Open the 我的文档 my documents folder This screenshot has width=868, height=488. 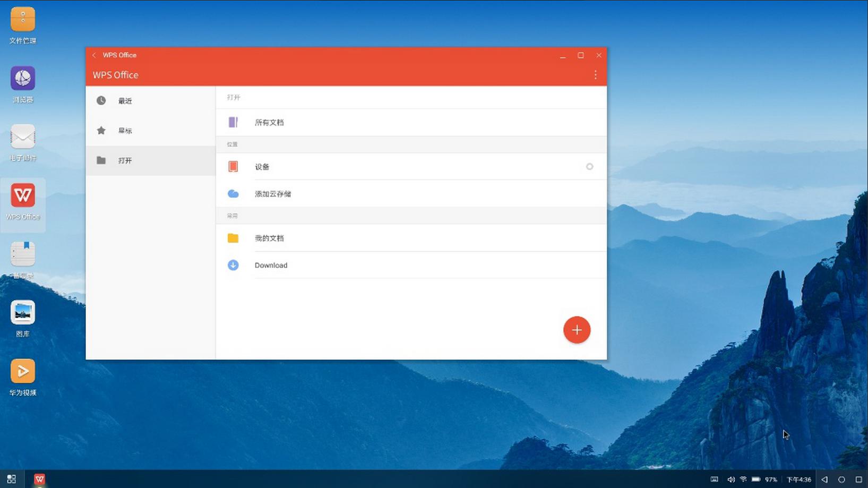411,238
